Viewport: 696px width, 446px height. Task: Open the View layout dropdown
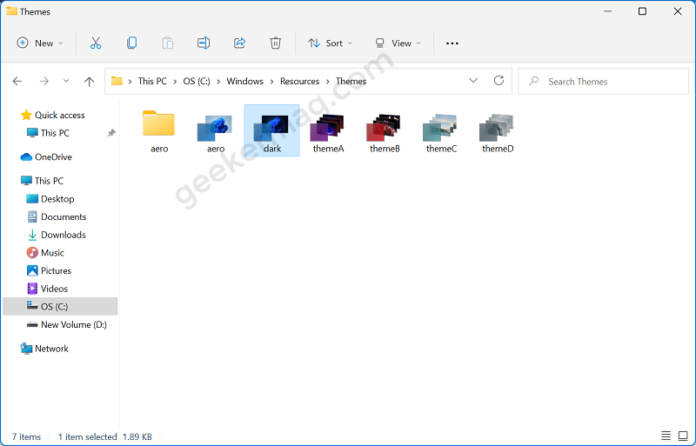point(398,43)
